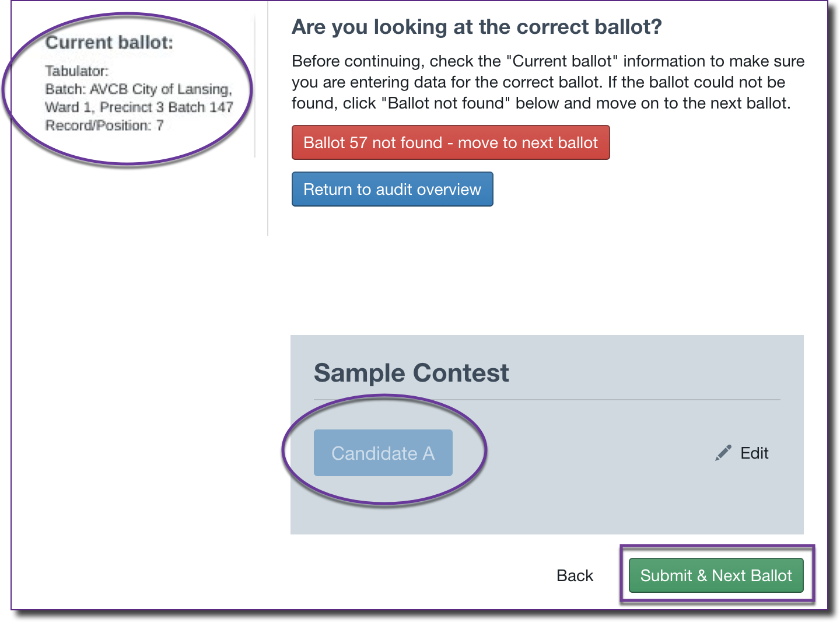Screen dimensions: 840x622
Task: Click Return to audit overview button
Action: point(392,189)
